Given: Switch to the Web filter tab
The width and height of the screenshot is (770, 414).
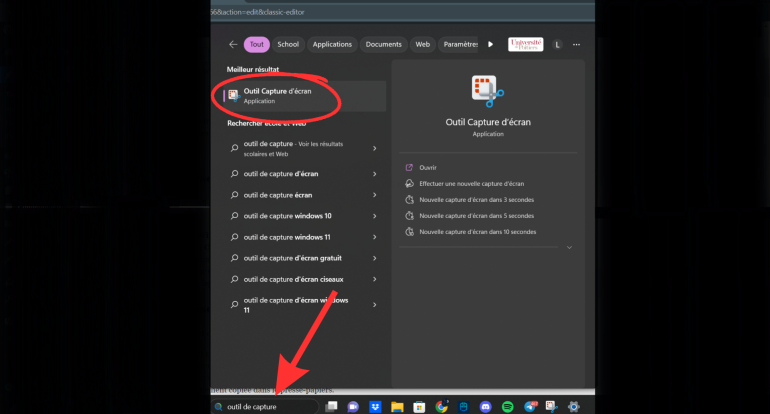Looking at the screenshot, I should click(x=422, y=44).
